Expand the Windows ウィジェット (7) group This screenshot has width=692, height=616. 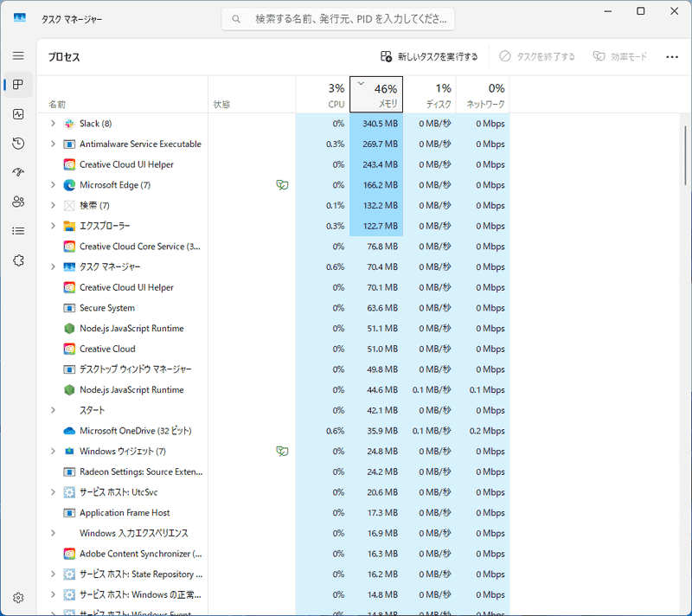click(53, 451)
